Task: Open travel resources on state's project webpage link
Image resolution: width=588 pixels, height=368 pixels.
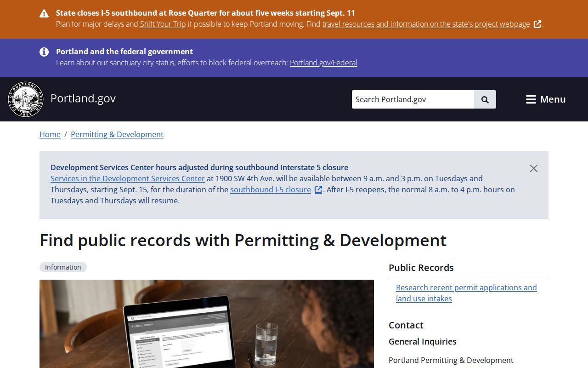Action: point(426,24)
